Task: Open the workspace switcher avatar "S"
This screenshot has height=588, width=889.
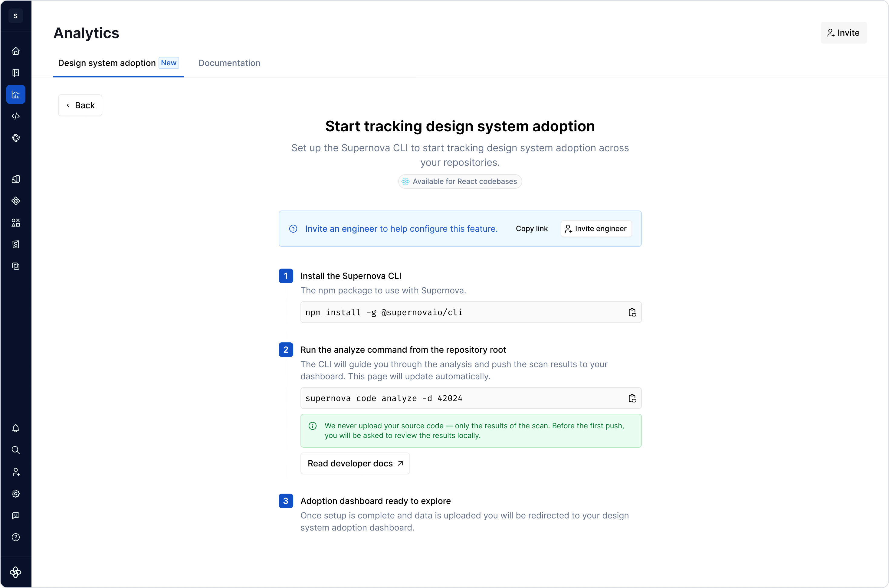Action: [x=15, y=16]
